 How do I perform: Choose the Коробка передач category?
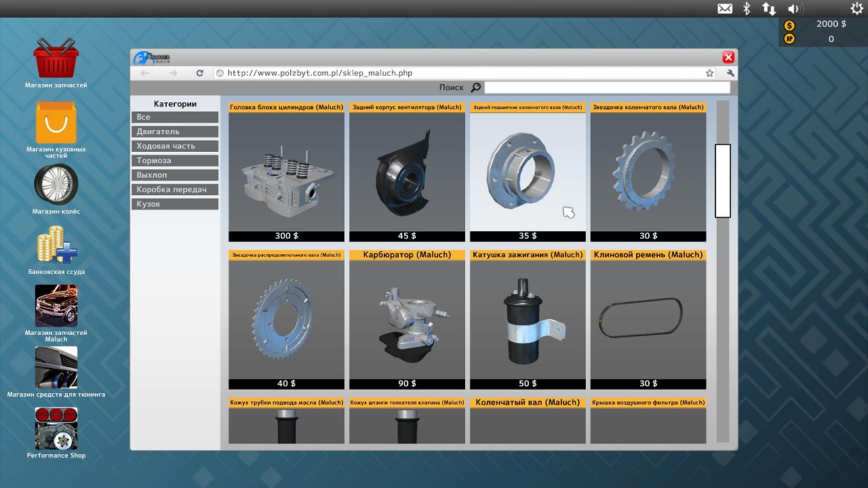175,190
